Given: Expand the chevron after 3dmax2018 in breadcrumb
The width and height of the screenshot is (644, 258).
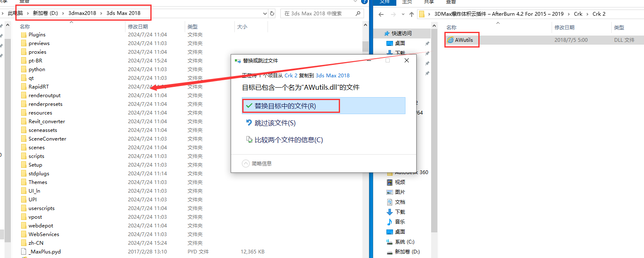Looking at the screenshot, I should click(102, 13).
